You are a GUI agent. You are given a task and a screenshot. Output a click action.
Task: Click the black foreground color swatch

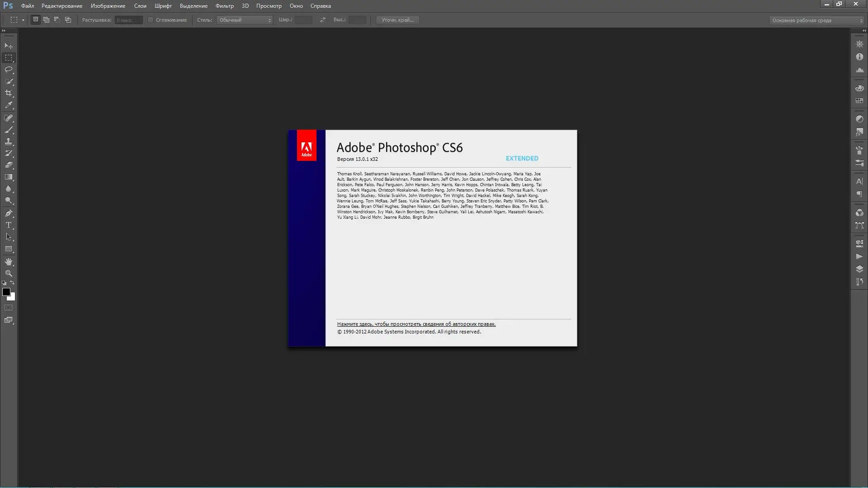click(x=6, y=292)
